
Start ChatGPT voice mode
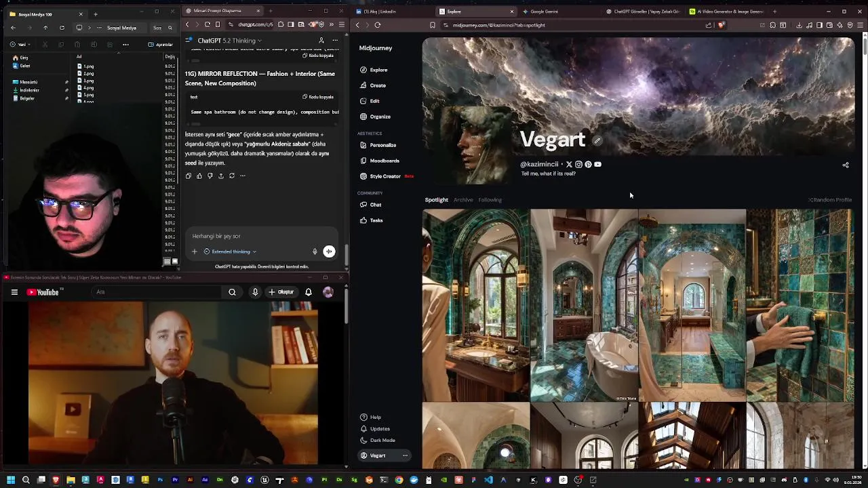coord(329,251)
